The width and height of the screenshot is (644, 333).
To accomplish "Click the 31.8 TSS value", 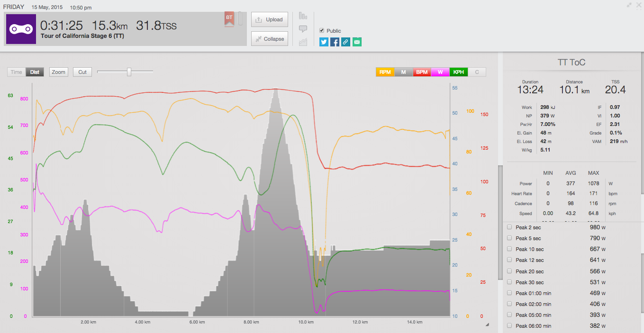I will coord(156,26).
